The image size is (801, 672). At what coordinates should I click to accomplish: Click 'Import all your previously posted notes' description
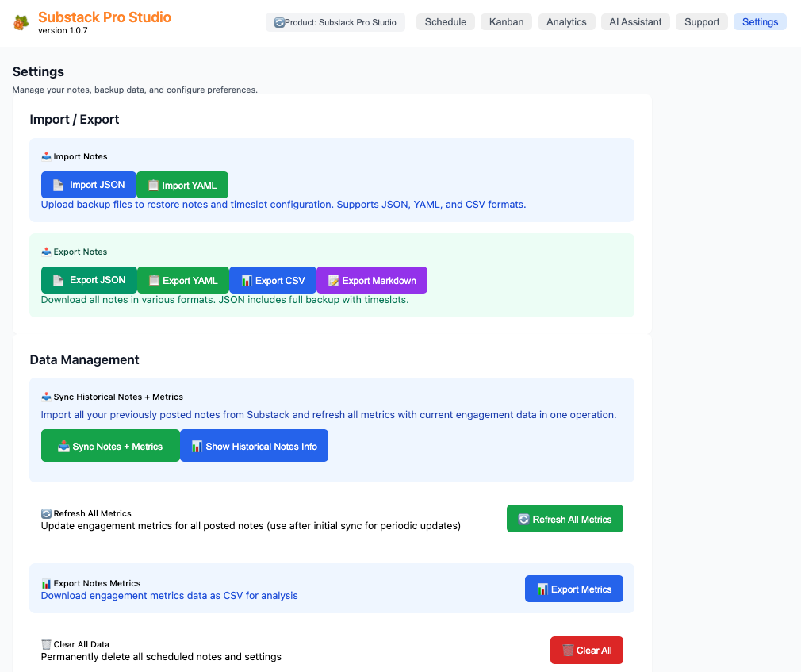(328, 414)
